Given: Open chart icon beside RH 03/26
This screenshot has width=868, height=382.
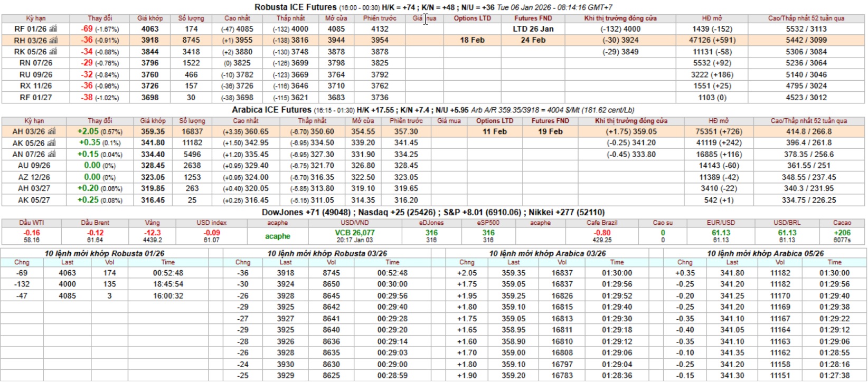Looking at the screenshot, I should coord(53,41).
